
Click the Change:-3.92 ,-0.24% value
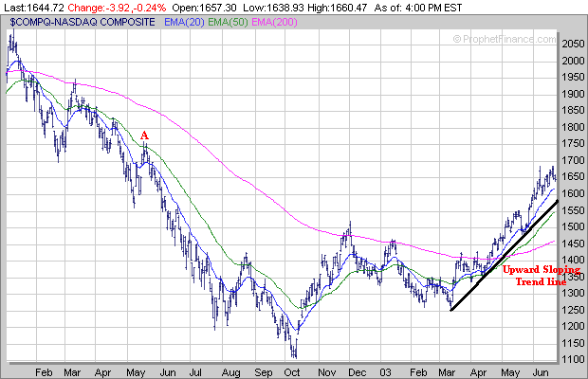pos(117,8)
